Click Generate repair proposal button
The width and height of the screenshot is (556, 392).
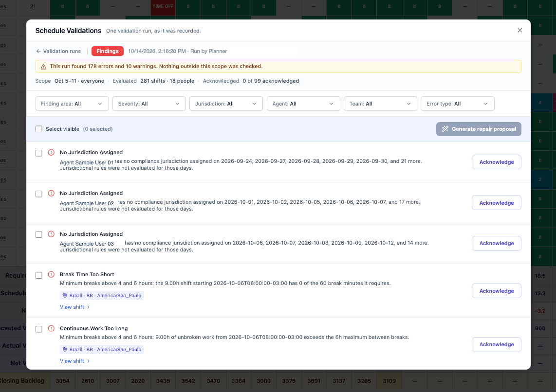(x=478, y=129)
